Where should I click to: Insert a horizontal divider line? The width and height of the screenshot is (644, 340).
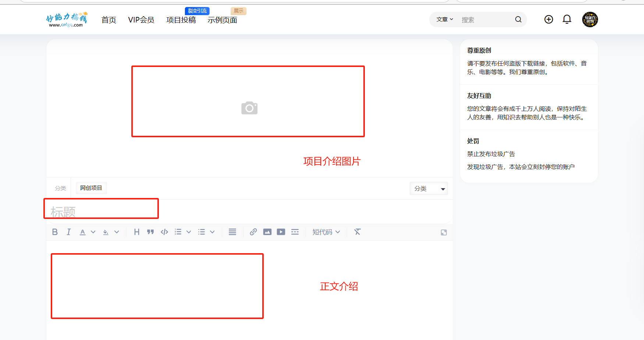click(x=295, y=232)
